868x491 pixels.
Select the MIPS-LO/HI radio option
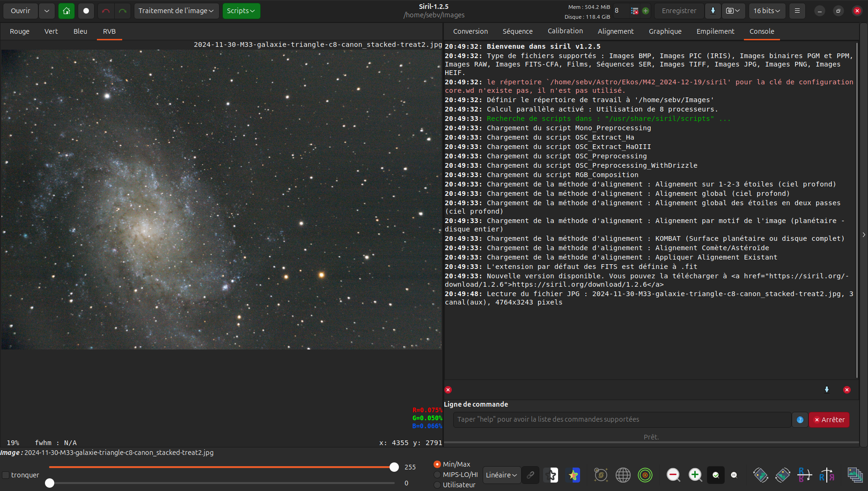point(437,475)
